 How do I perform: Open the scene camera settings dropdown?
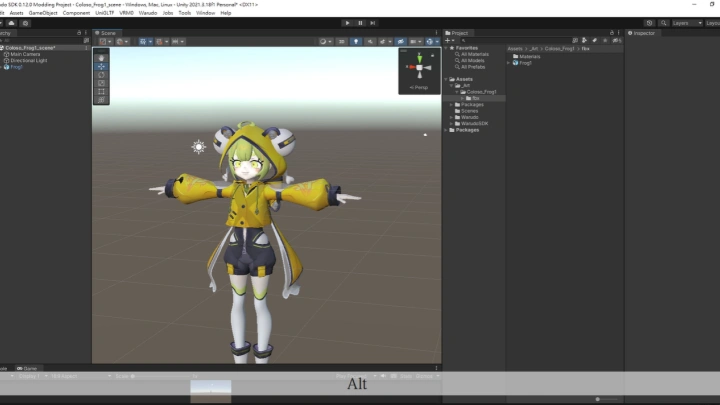point(416,41)
